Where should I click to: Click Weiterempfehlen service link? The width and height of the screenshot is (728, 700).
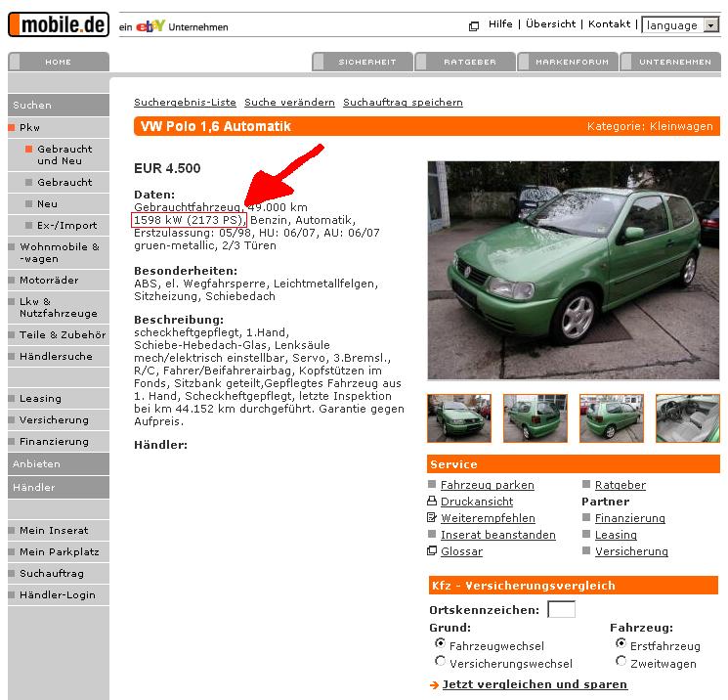(x=488, y=518)
